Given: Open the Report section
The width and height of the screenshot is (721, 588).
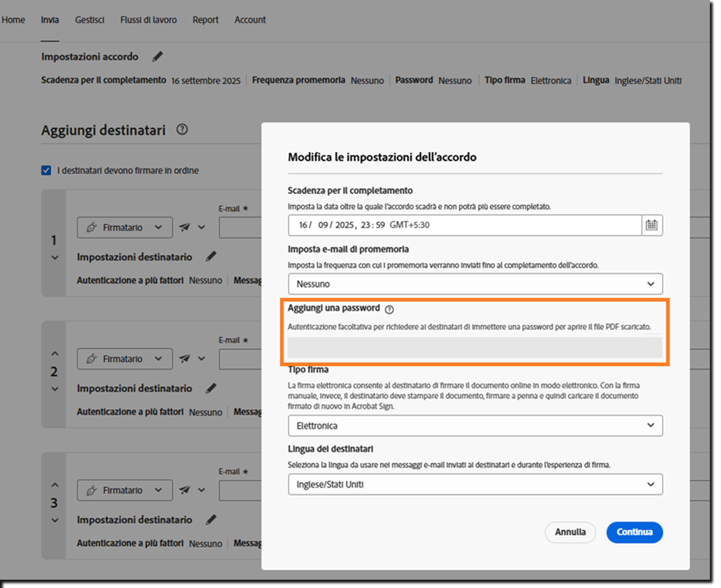Looking at the screenshot, I should (x=205, y=20).
